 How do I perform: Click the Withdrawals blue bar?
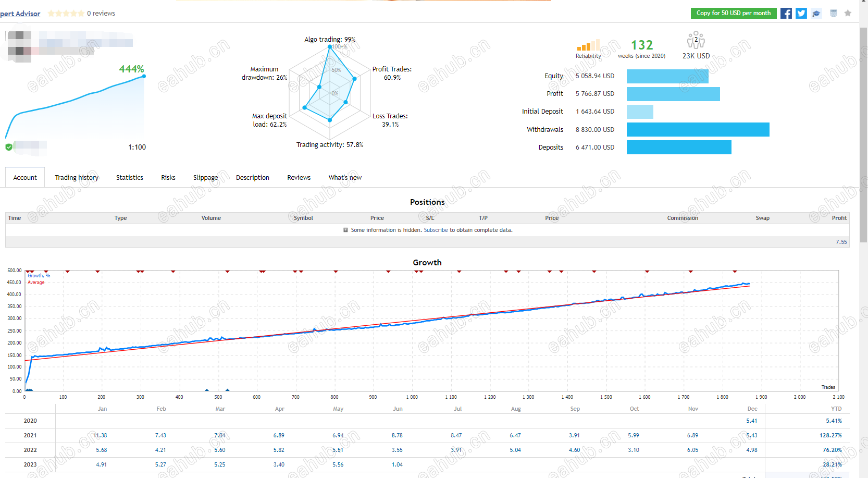point(698,129)
